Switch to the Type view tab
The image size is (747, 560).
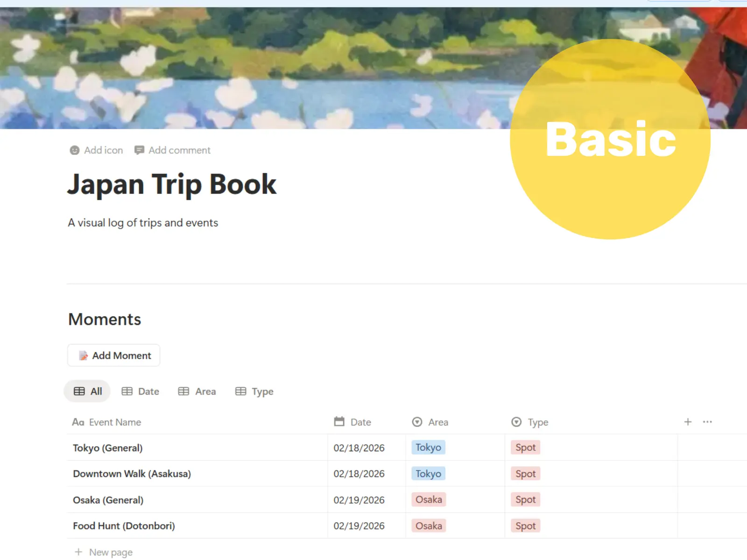[x=254, y=392]
